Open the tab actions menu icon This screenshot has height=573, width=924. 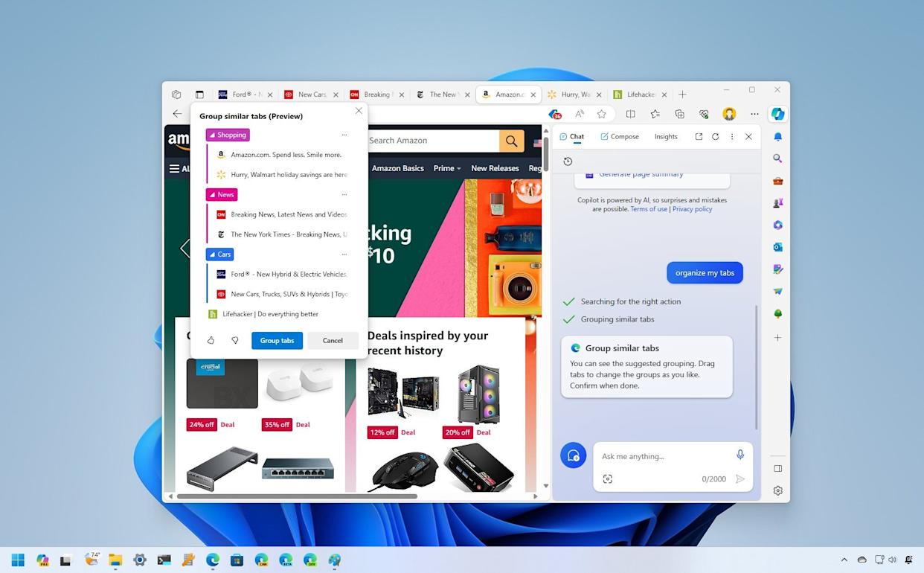click(199, 95)
